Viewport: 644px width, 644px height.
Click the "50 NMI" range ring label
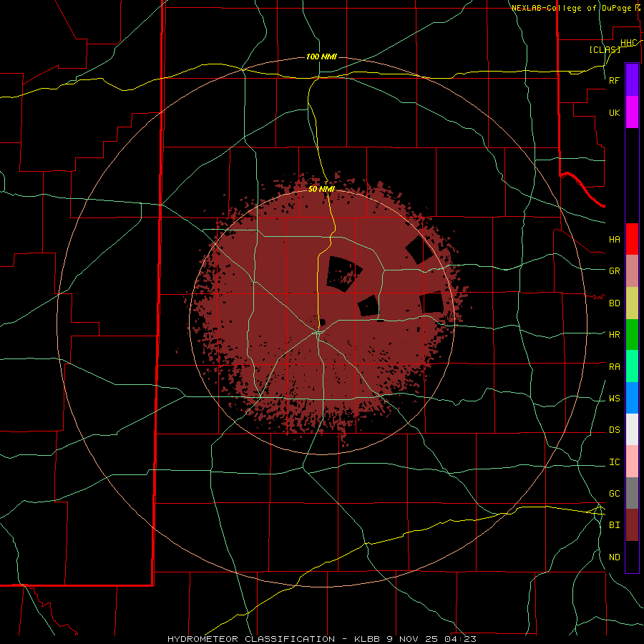click(321, 189)
